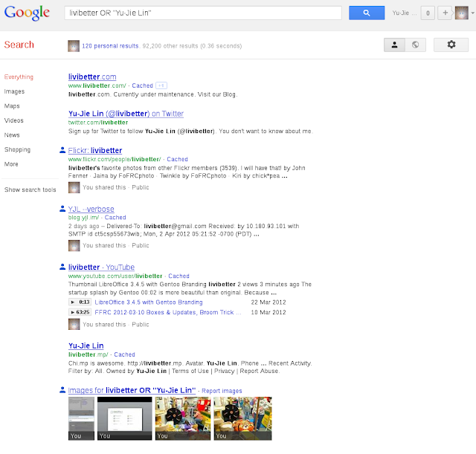Click avatar under the Flickr result

pos(74,188)
